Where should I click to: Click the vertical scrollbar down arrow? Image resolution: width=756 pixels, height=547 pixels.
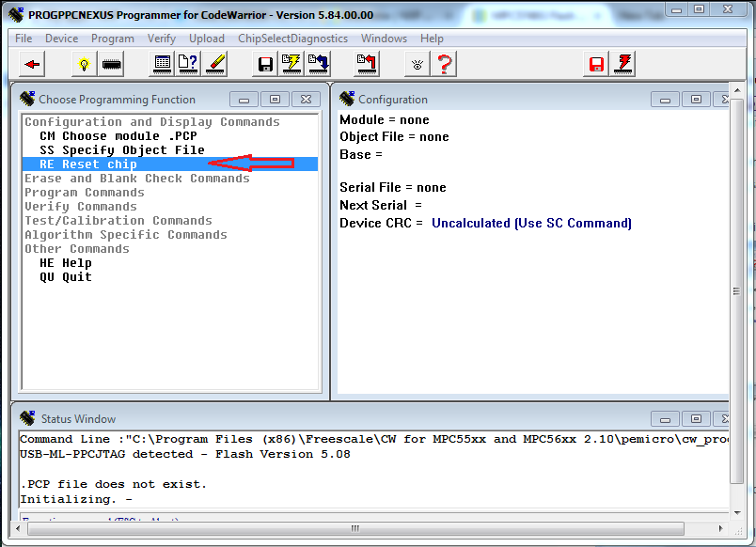coord(736,513)
